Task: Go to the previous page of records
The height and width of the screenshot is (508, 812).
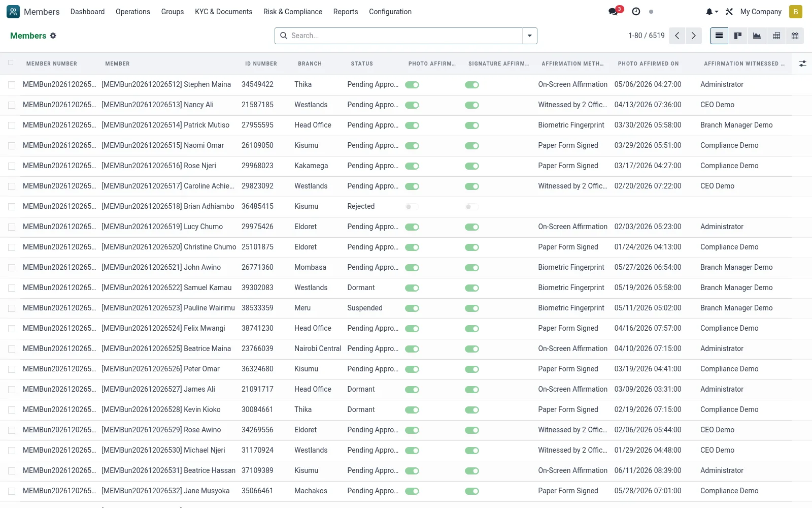Action: (x=677, y=36)
